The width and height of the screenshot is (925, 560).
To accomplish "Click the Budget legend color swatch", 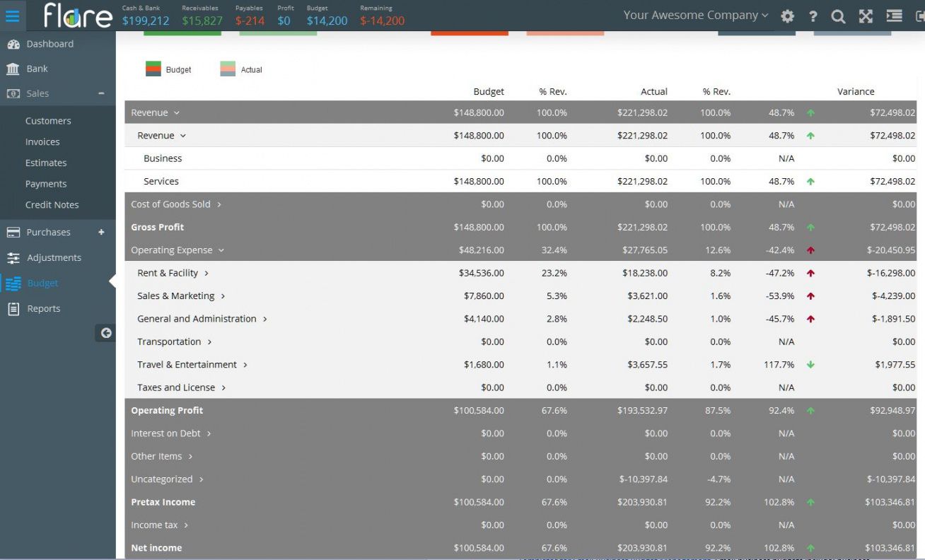I will click(153, 69).
